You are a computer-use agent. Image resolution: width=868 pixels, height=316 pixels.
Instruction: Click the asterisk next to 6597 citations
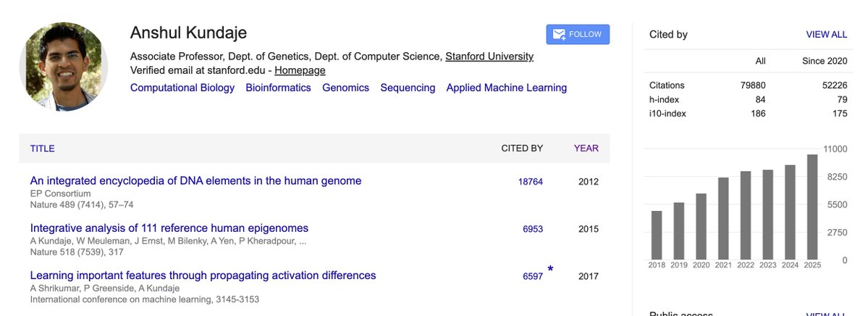point(550,270)
